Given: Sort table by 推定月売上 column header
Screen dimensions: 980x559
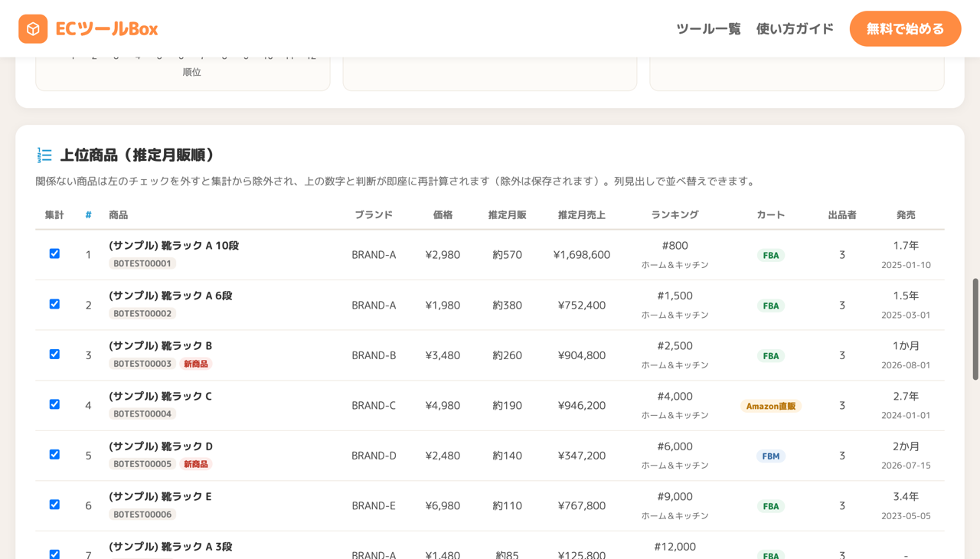Looking at the screenshot, I should pyautogui.click(x=582, y=215).
